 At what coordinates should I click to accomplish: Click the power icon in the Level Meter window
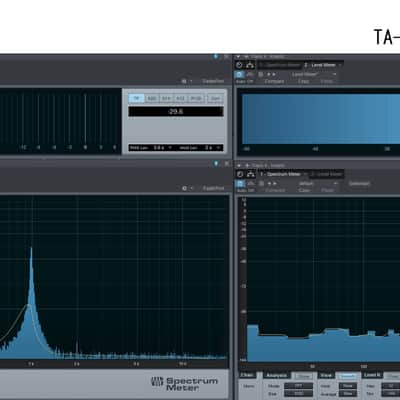click(239, 65)
